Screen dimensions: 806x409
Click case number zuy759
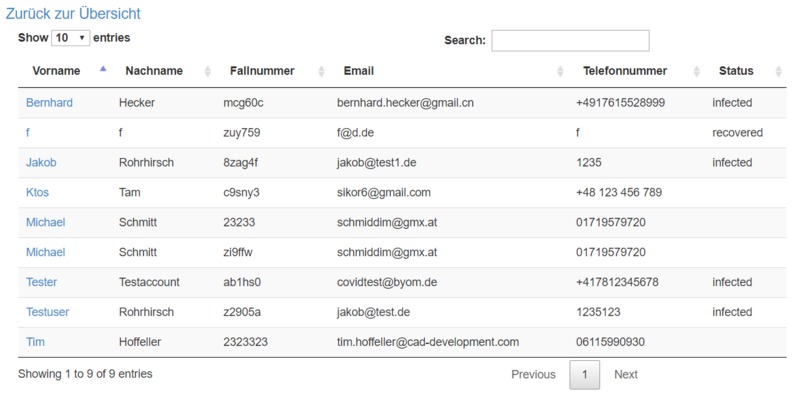click(242, 133)
